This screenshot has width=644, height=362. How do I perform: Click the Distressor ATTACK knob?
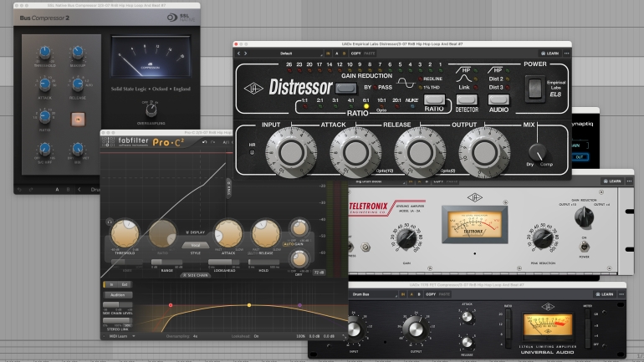(355, 153)
